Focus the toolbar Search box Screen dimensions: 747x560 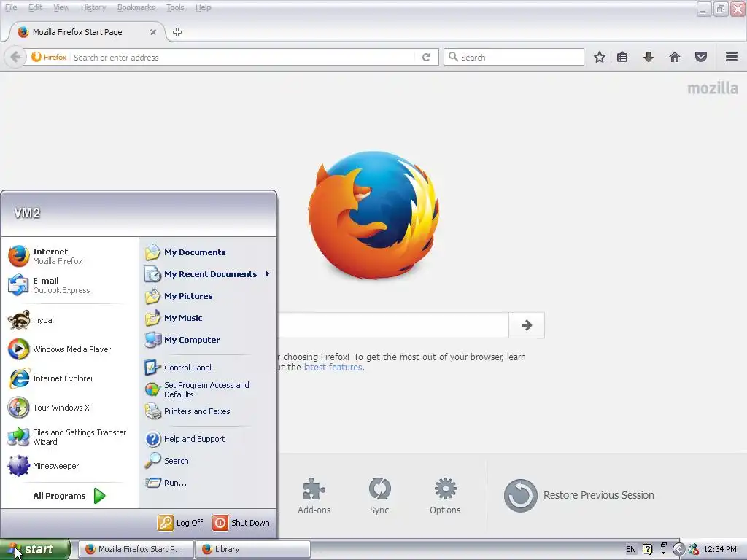tap(514, 57)
